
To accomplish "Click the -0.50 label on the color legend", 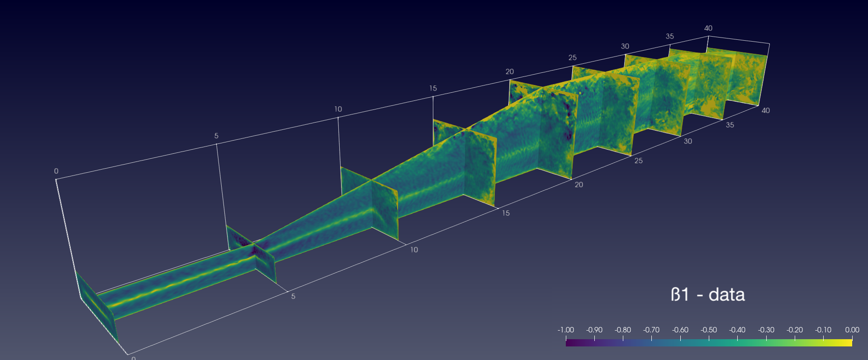I will coord(709,330).
